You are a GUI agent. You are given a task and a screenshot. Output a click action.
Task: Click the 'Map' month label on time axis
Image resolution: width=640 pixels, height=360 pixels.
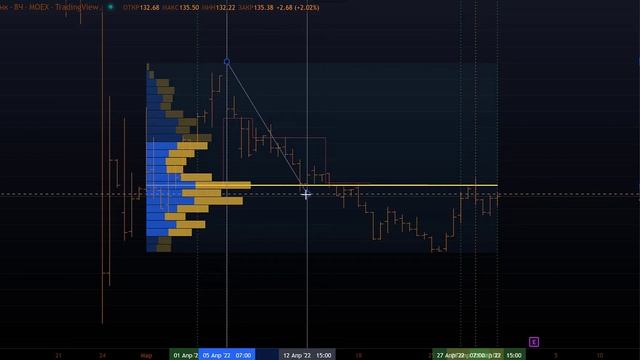pos(146,356)
